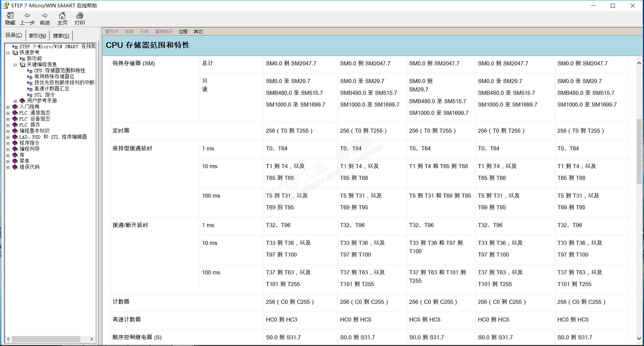Go back with the 上一步 arrow icon
This screenshot has width=644, height=346.
click(28, 15)
